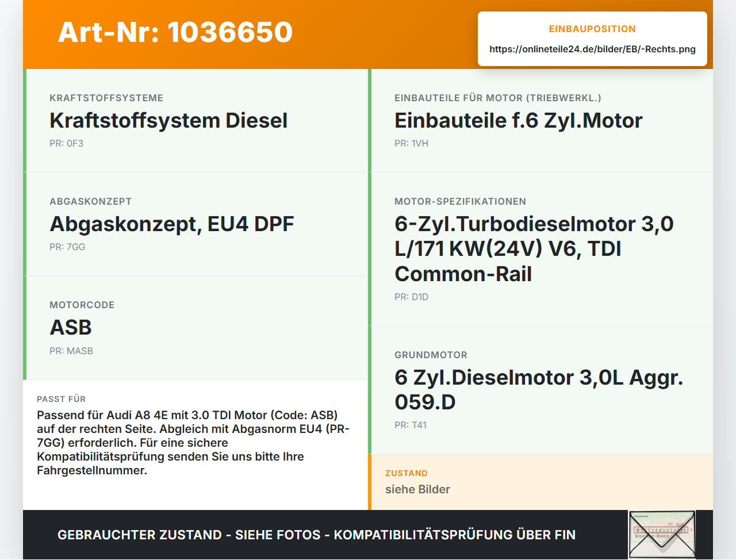Click the PR: 0F3 code
736x560 pixels.
[x=67, y=144]
